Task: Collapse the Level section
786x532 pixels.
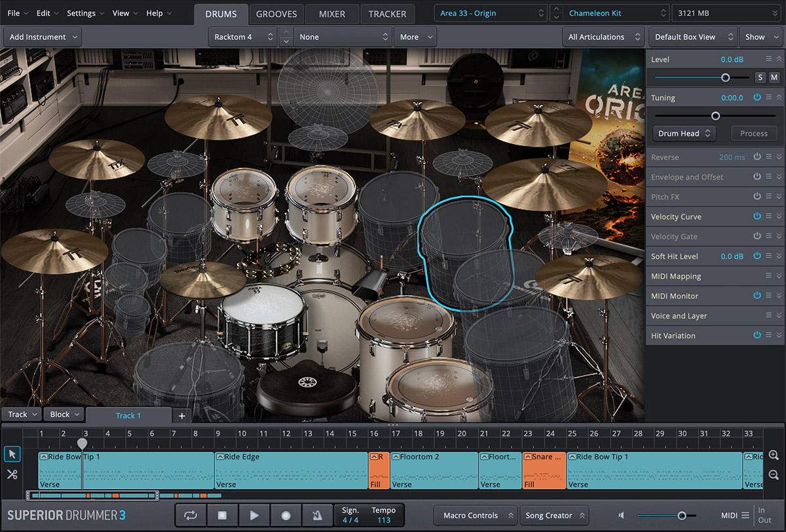Action: (x=779, y=59)
